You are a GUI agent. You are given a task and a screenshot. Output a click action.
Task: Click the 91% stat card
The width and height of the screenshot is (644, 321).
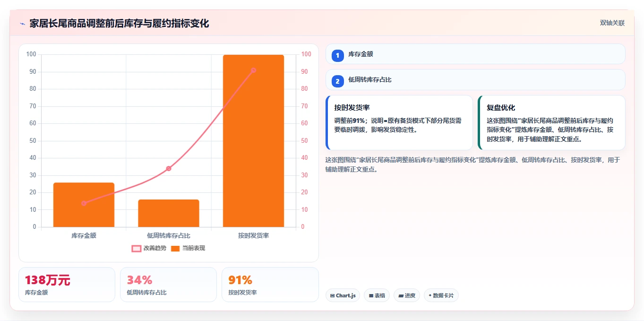(x=270, y=285)
